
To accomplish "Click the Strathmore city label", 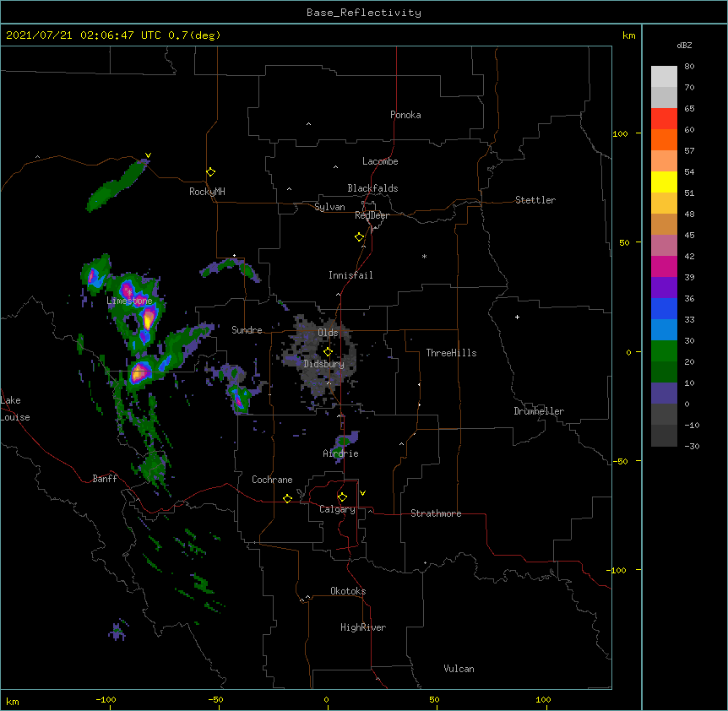I will (x=436, y=513).
